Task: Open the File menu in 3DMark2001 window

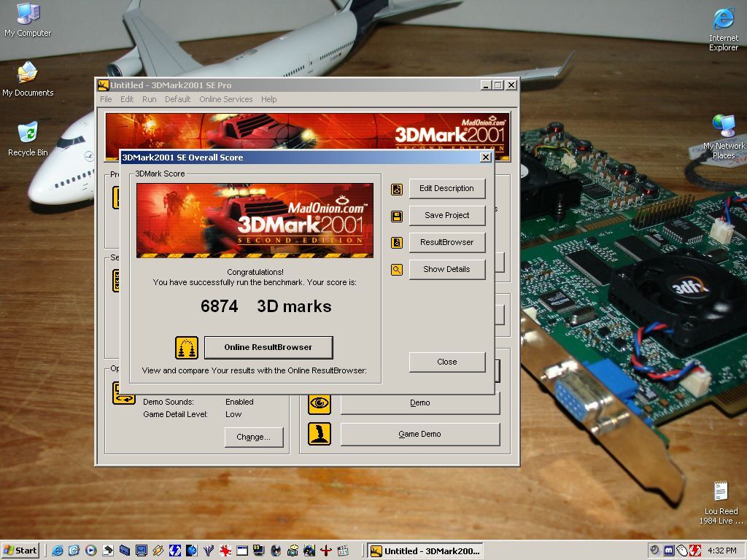Action: pos(106,99)
